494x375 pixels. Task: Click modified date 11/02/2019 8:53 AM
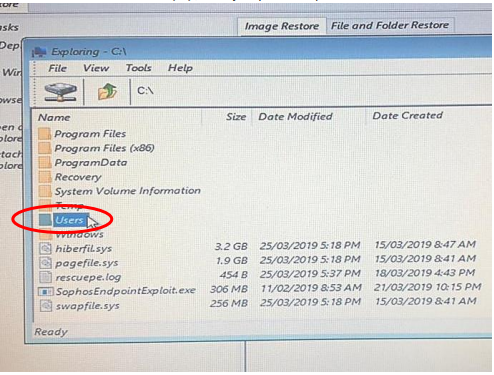(311, 288)
